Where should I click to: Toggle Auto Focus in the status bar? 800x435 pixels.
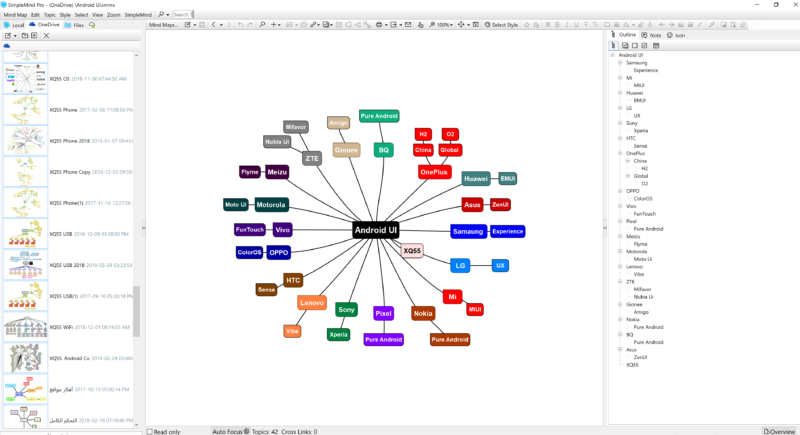point(232,431)
